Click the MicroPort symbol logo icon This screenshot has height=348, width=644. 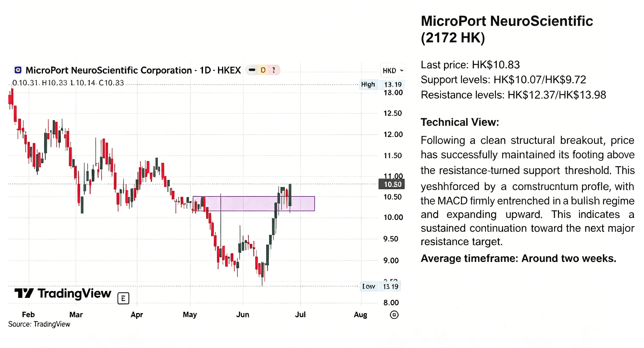(x=18, y=70)
